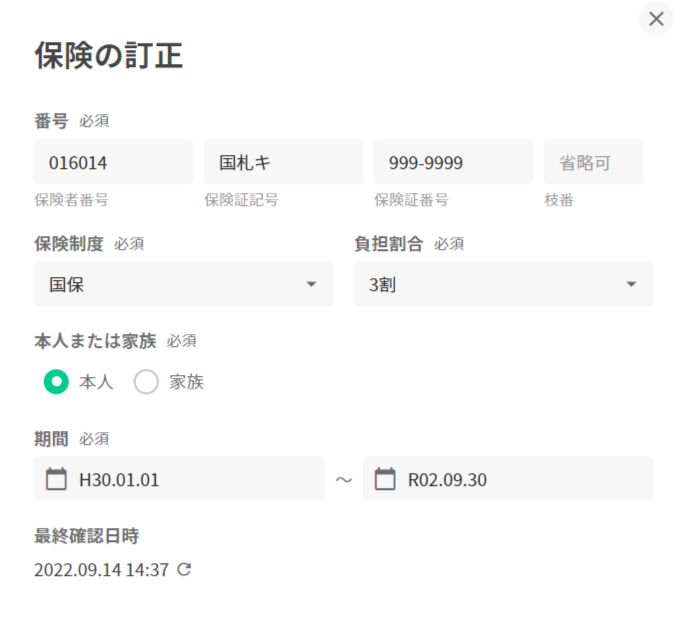Close the 保険の訂正 dialog
This screenshot has height=618, width=692.
[656, 19]
